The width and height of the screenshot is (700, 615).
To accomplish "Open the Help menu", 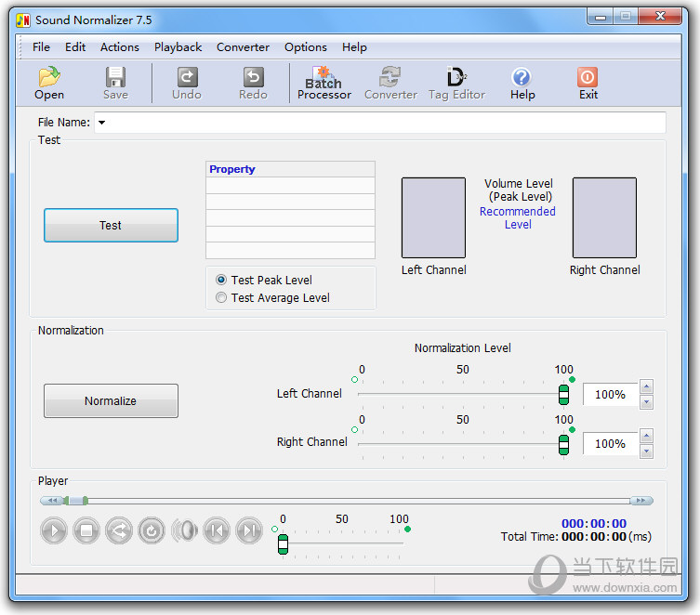I will (354, 46).
